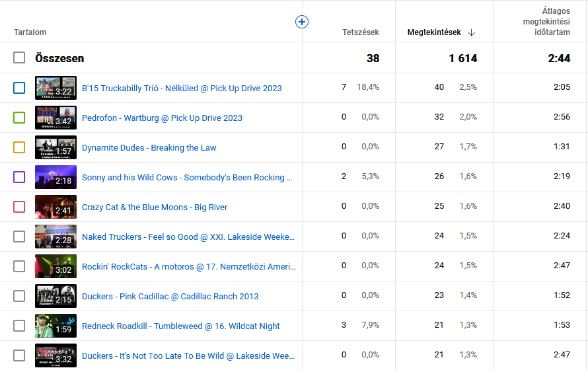Open B'15 Truckabilly Trió - Nélküled video link
This screenshot has height=370, width=588.
coord(182,88)
